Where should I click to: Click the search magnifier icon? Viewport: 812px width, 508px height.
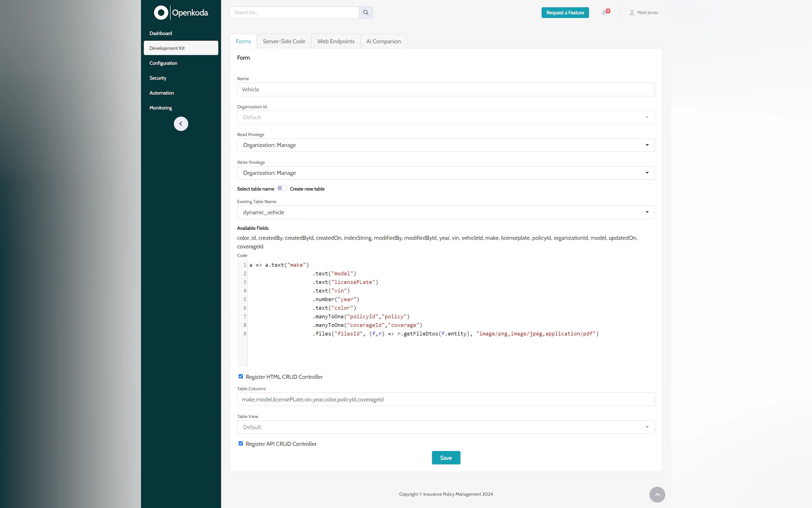click(x=365, y=12)
